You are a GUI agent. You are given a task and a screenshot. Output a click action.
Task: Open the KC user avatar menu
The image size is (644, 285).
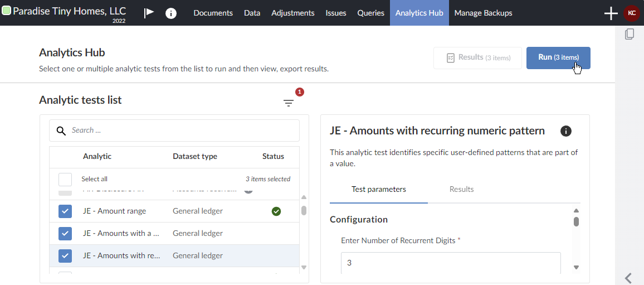click(632, 13)
